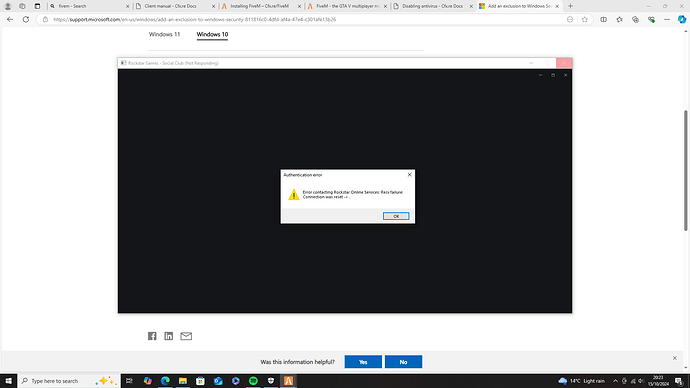
Task: Answer Yes to helpful feedback
Action: 363,362
